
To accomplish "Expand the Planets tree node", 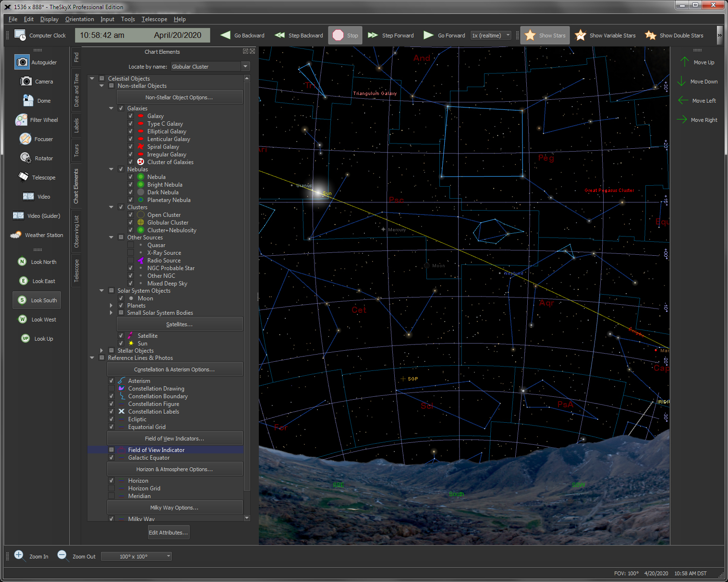I will (x=111, y=306).
